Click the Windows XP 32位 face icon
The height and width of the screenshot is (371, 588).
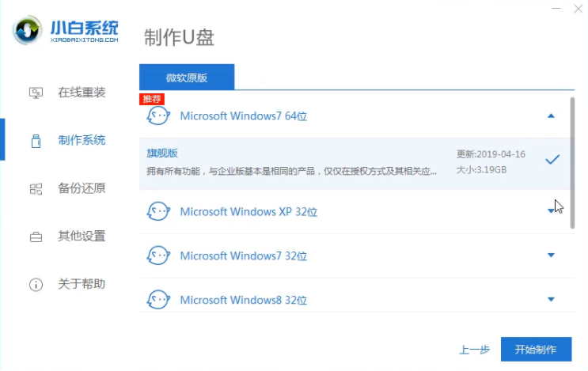pyautogui.click(x=158, y=211)
